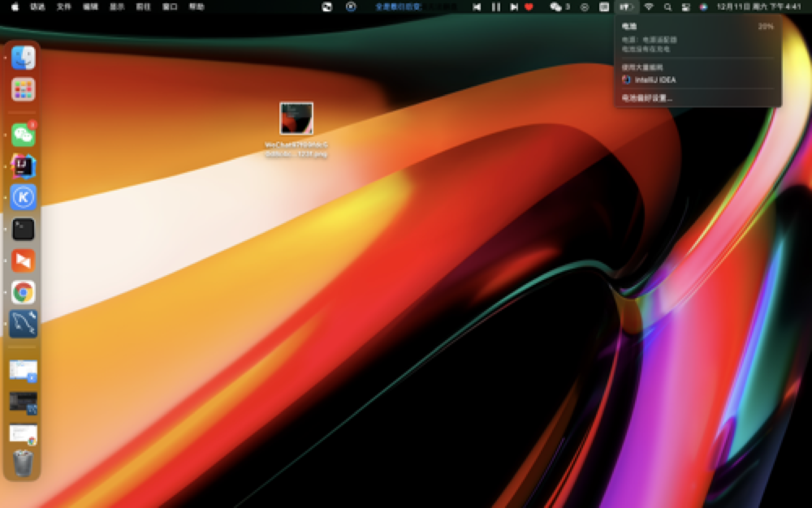The height and width of the screenshot is (508, 812).
Task: Open the Trash in the Dock
Action: (x=24, y=463)
